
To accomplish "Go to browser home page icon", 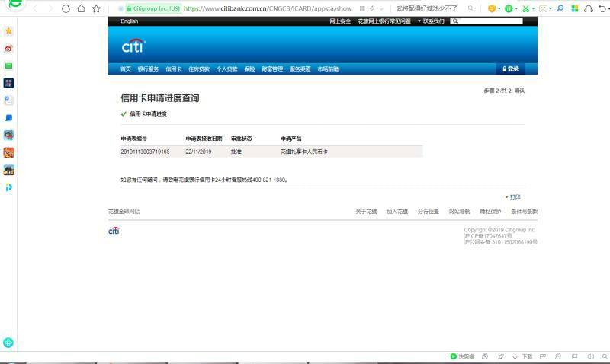I will 81,8.
